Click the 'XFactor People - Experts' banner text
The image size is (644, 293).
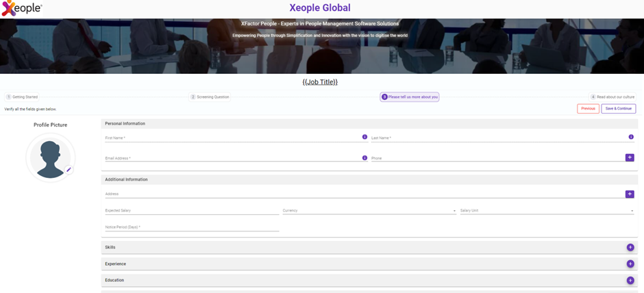(x=320, y=24)
